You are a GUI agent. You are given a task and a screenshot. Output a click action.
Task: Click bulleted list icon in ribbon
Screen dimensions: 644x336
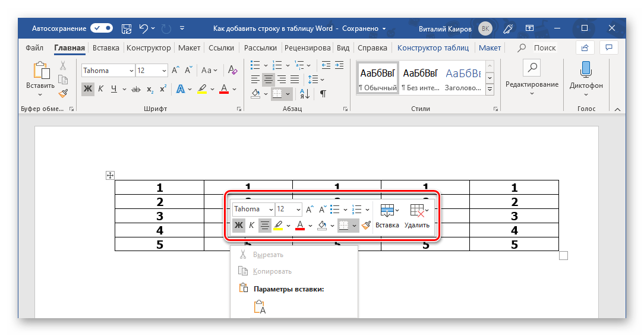255,65
